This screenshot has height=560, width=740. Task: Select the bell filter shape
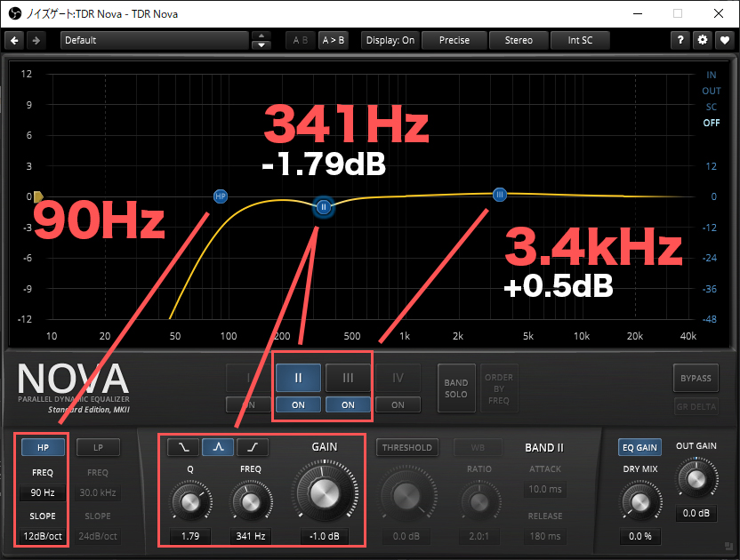218,447
